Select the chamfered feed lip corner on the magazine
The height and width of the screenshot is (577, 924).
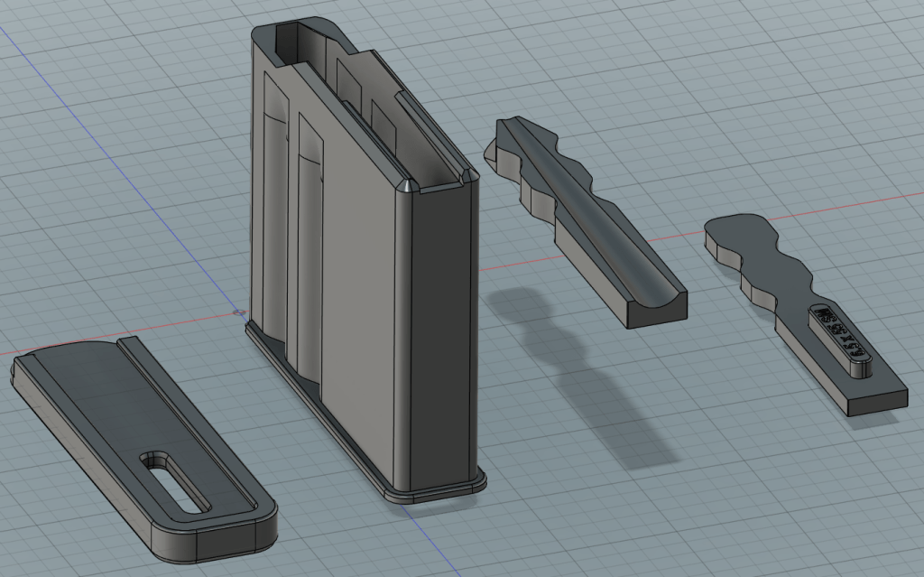(407, 185)
